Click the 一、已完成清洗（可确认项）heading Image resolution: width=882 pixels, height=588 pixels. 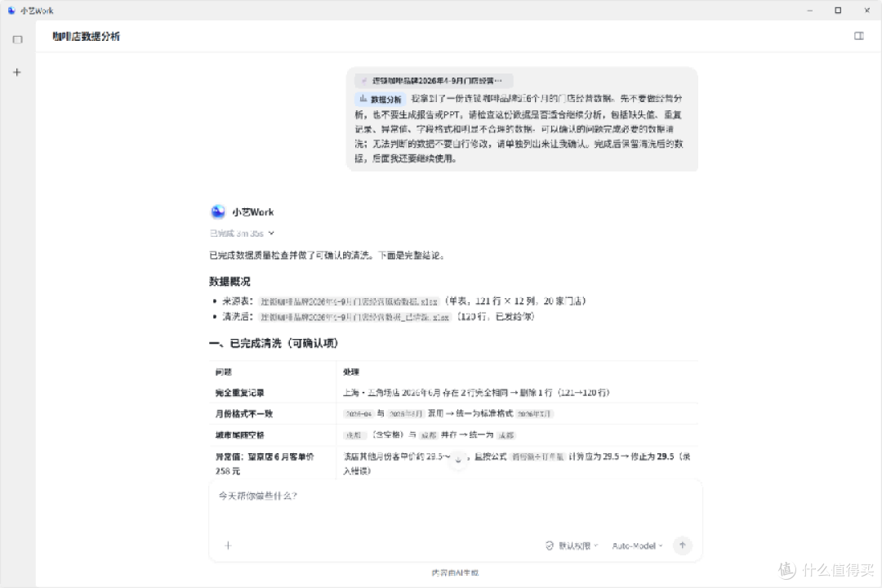tap(274, 343)
